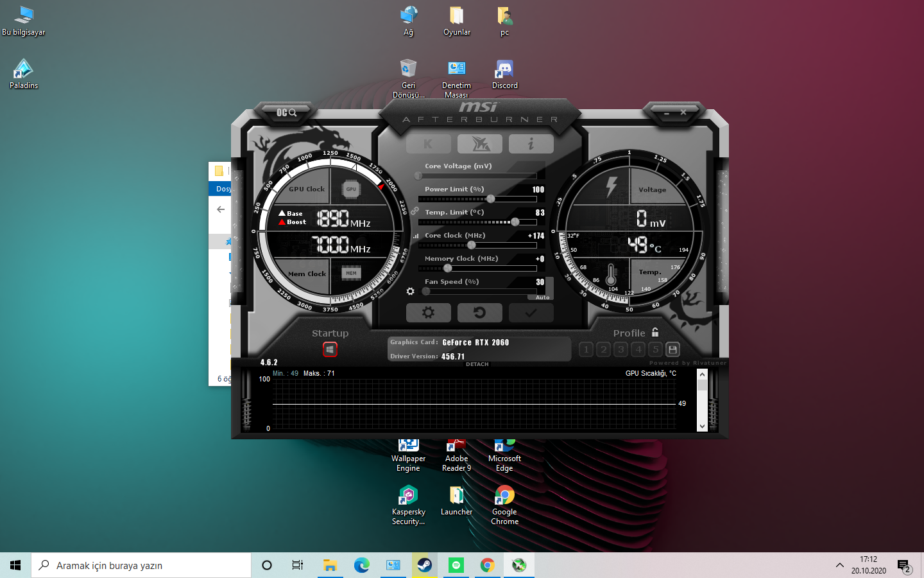
Task: Click DETACH below the graphics card info
Action: click(477, 364)
